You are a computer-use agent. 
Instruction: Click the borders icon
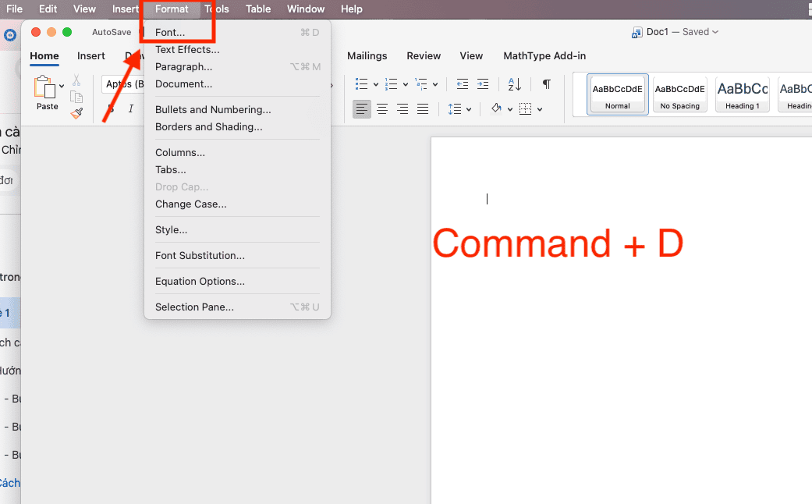pos(525,108)
